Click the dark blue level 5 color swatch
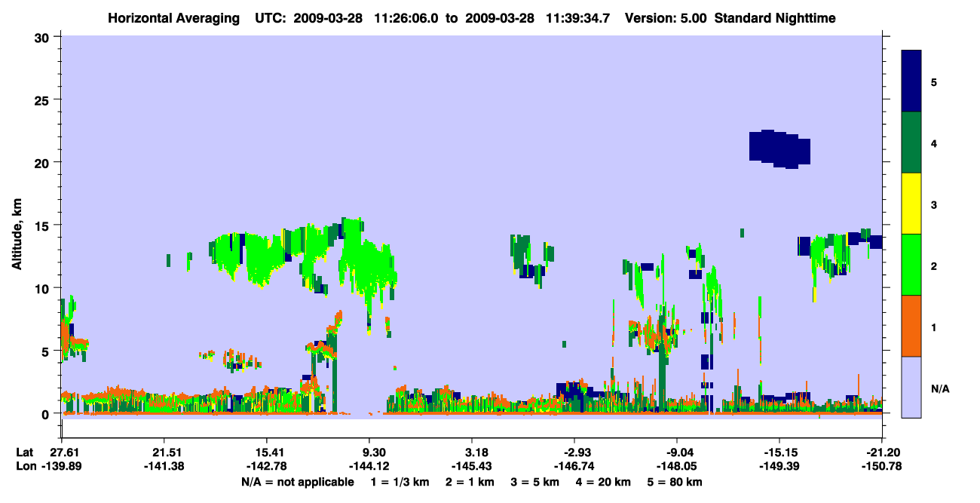The height and width of the screenshot is (503, 980). coord(911,81)
